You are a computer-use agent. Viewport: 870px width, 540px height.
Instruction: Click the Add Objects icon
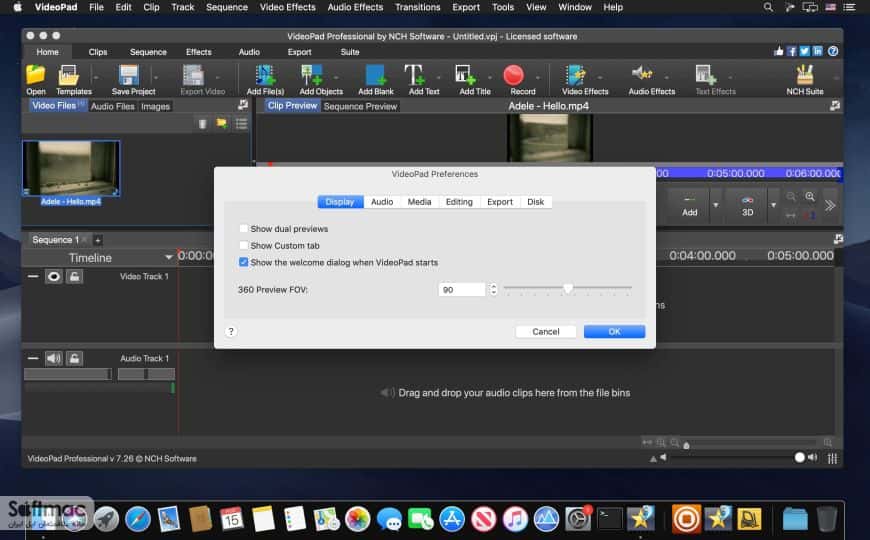coord(321,80)
